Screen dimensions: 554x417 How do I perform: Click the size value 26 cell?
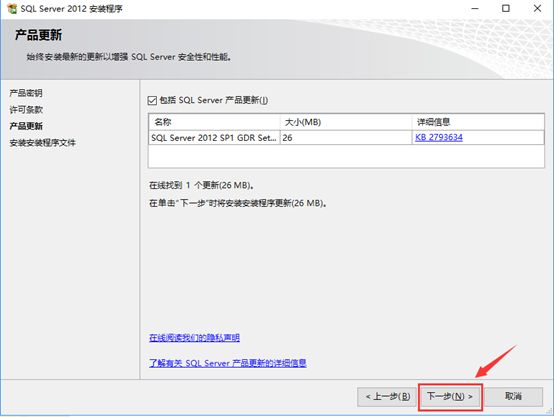tap(346, 137)
